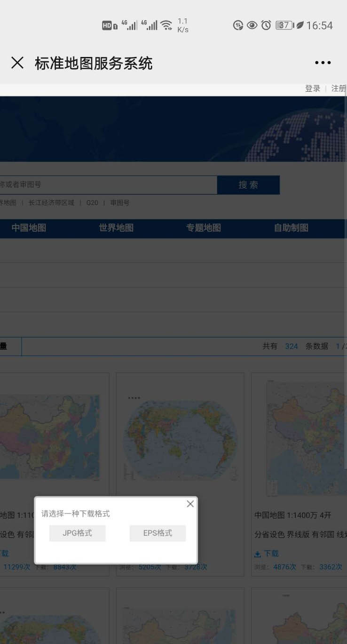Click the 注册 link
Screen dimensions: 347x644
[x=339, y=89]
